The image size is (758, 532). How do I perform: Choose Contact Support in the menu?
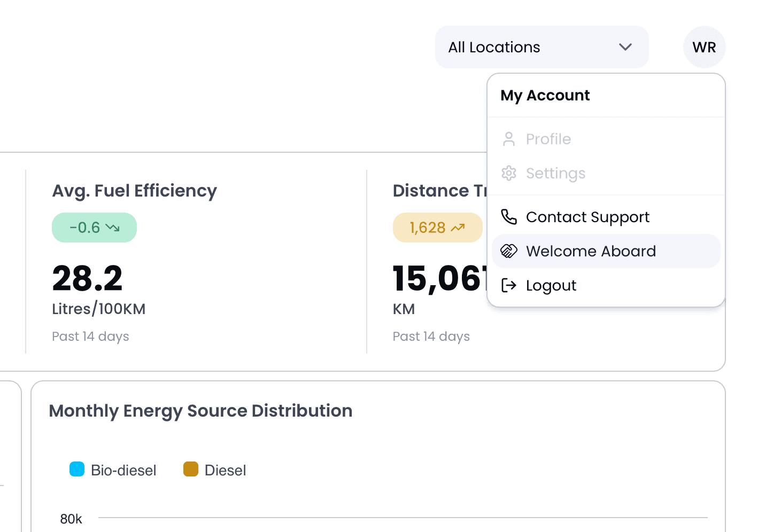click(x=587, y=217)
